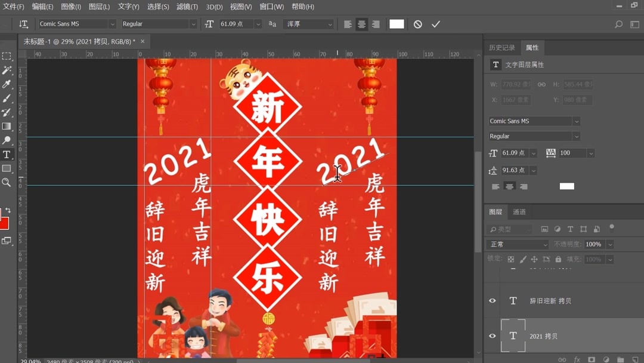Toggle the lock transparent pixels icon

510,259
